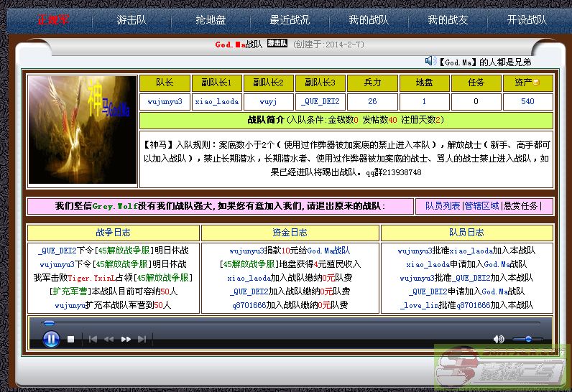Open the 队员列表 link

point(442,206)
